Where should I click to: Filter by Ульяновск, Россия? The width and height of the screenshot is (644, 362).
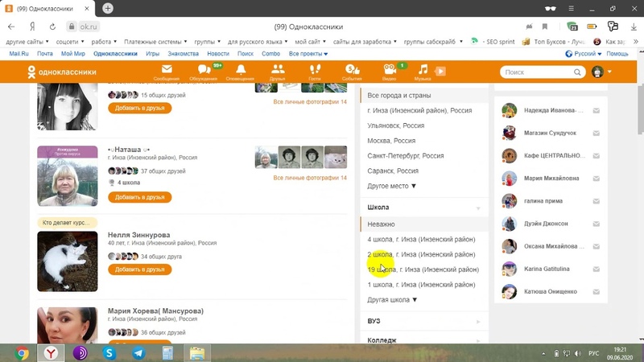click(395, 125)
